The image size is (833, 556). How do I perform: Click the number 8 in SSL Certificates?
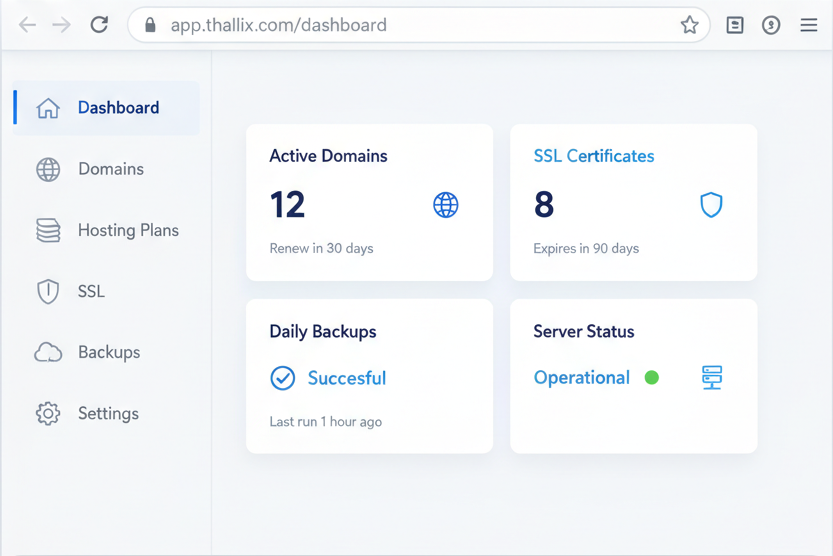pyautogui.click(x=544, y=205)
